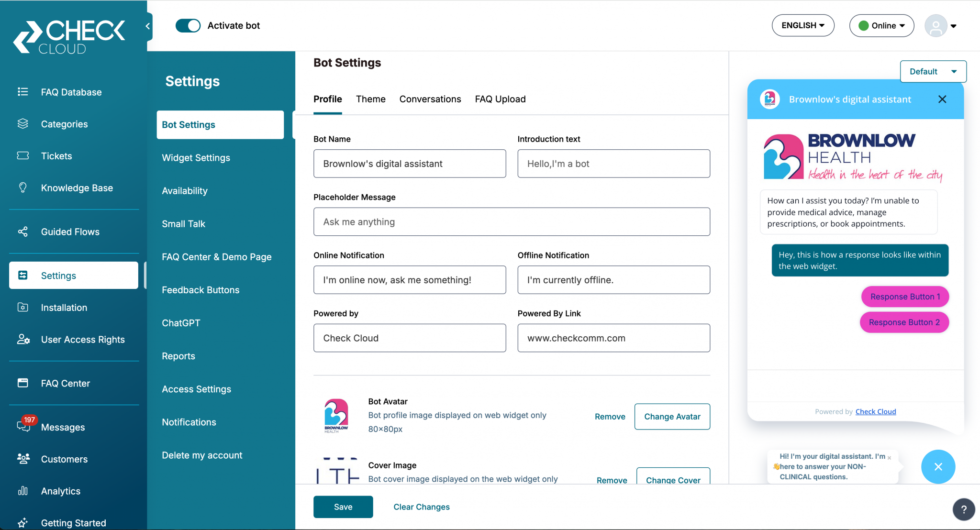Viewport: 980px width, 530px height.
Task: Click the round blue chat launcher button
Action: pos(938,466)
